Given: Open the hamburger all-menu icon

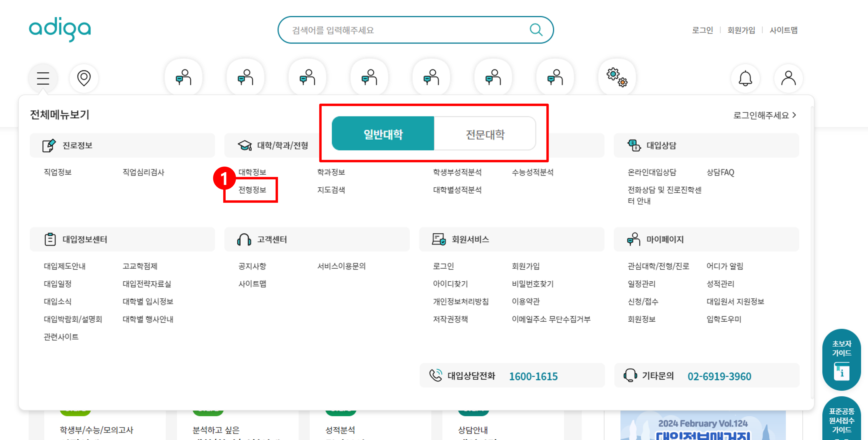Looking at the screenshot, I should coord(43,78).
